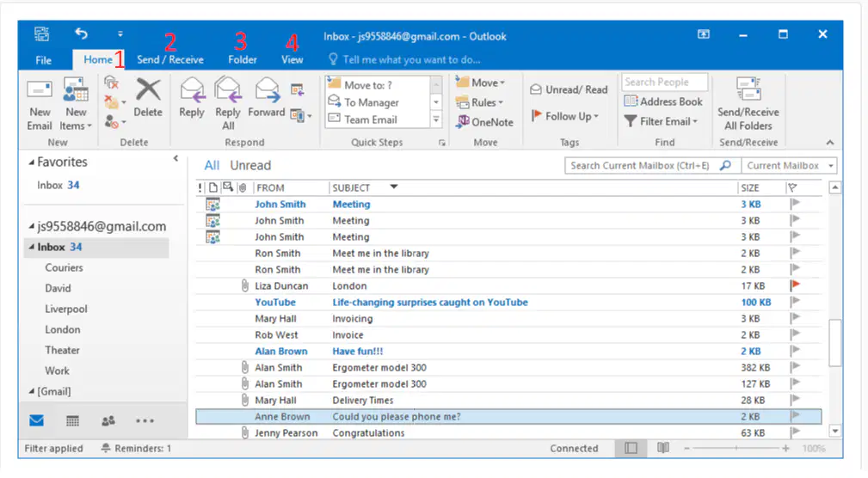Collapse the Favorites section
Viewport: 868px width, 478px height.
tap(32, 162)
